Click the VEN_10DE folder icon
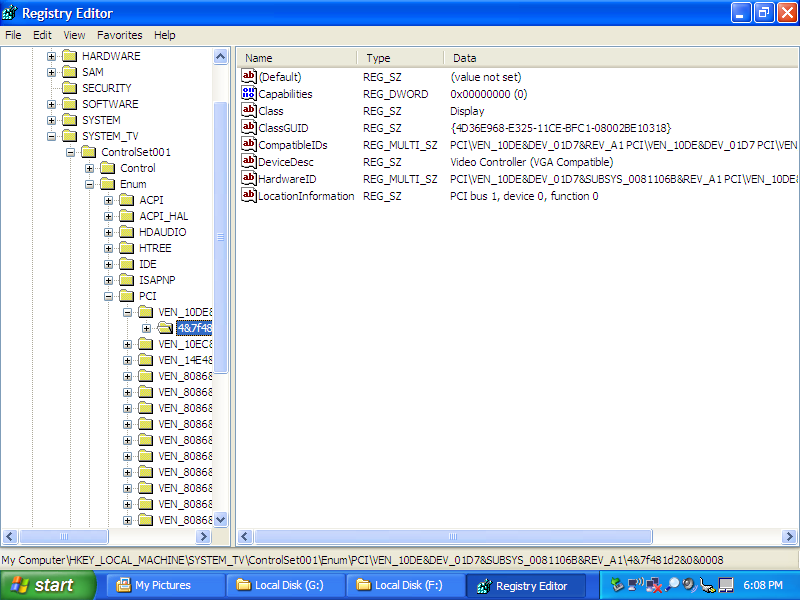This screenshot has height=600, width=800. point(146,312)
